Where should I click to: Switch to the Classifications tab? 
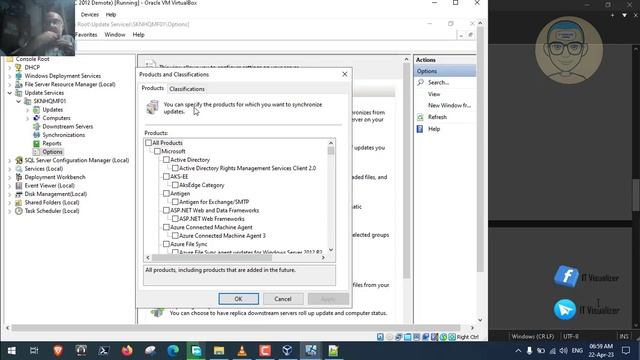coord(187,89)
